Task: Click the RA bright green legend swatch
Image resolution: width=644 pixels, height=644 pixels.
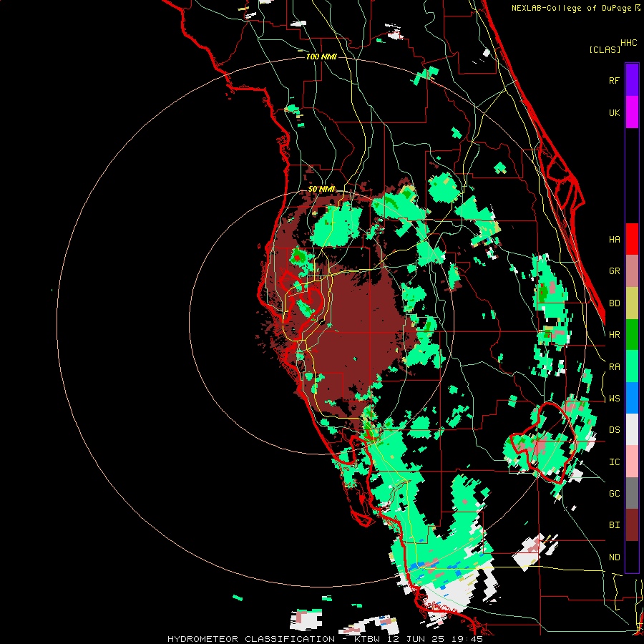Action: pos(632,366)
